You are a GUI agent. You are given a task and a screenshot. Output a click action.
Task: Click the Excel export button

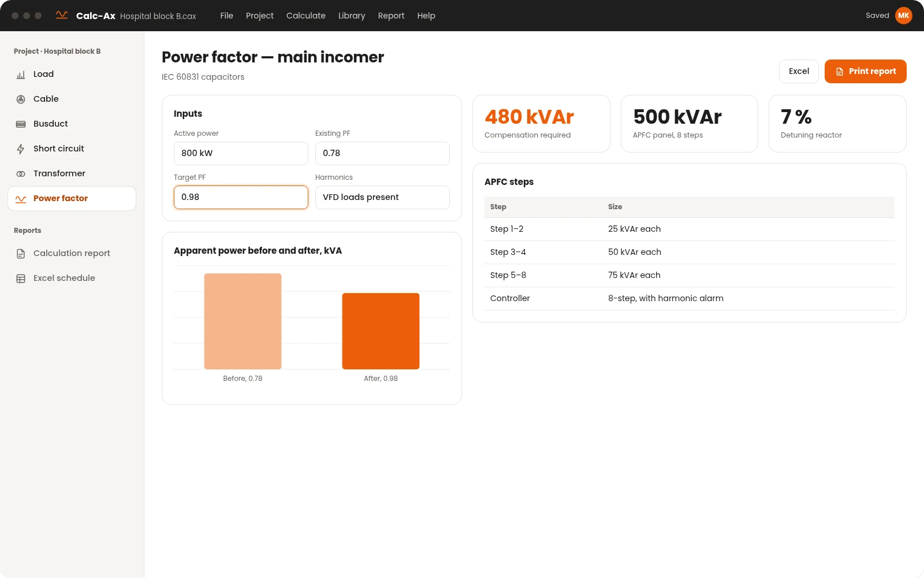click(x=799, y=71)
